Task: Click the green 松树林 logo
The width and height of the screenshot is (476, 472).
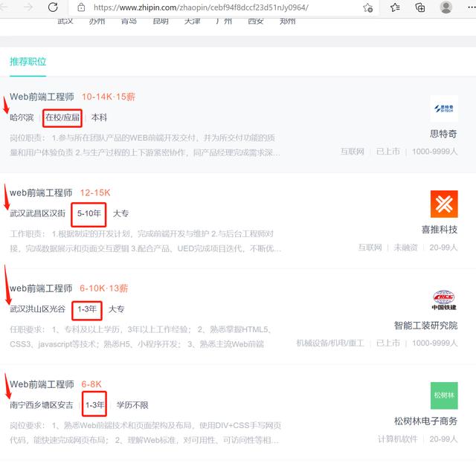Action: [x=444, y=395]
